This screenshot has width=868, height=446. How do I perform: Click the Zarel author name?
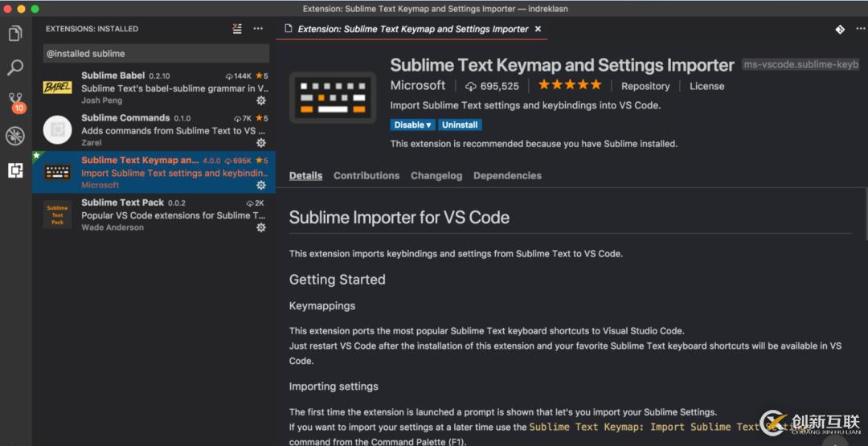(92, 143)
